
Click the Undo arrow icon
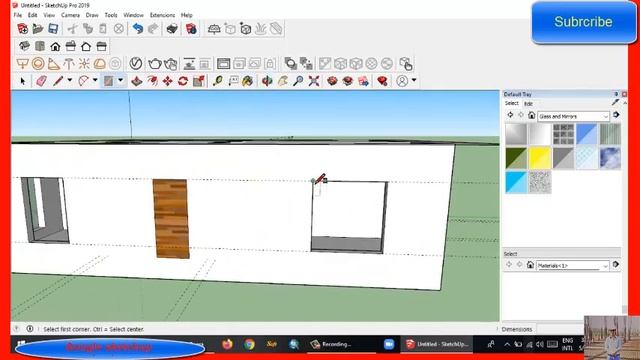pyautogui.click(x=138, y=29)
